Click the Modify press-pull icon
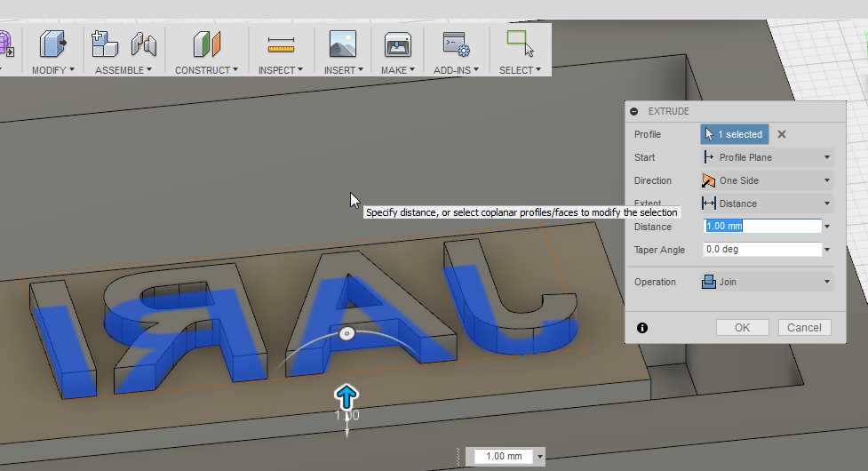This screenshot has height=471, width=868. pyautogui.click(x=52, y=44)
